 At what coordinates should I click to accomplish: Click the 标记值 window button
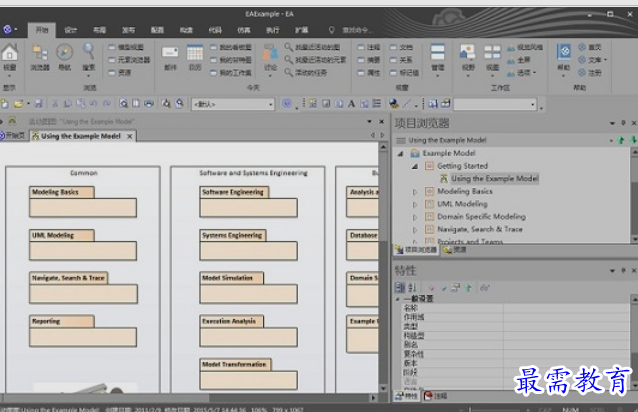pyautogui.click(x=404, y=73)
